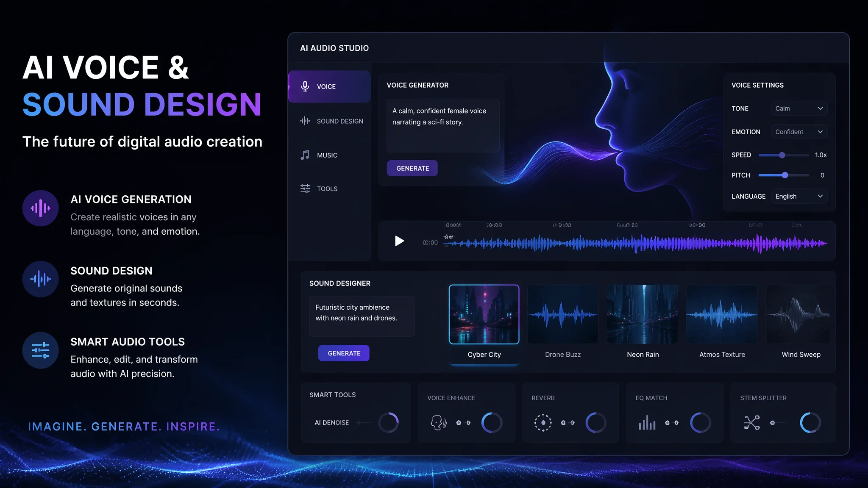This screenshot has width=868, height=488.
Task: Click the 'IMAGINE. GENERATE. INSPIRE.' tagline
Action: 124,427
